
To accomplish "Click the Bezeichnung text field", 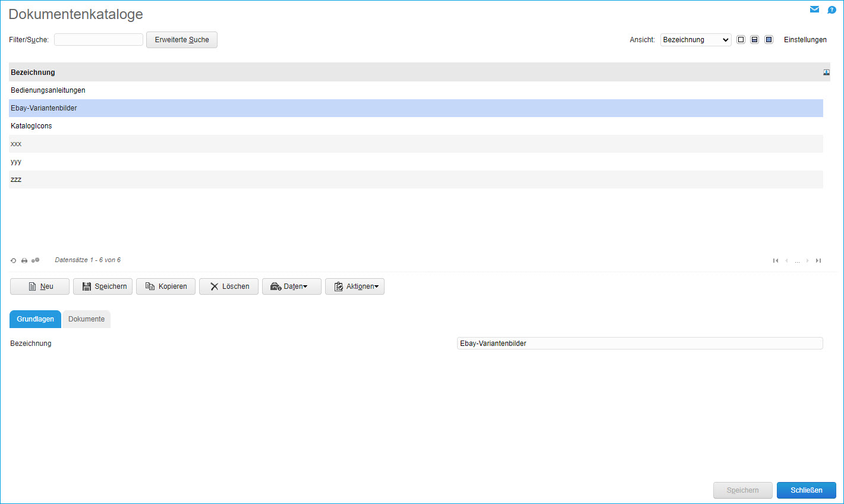I will click(640, 344).
